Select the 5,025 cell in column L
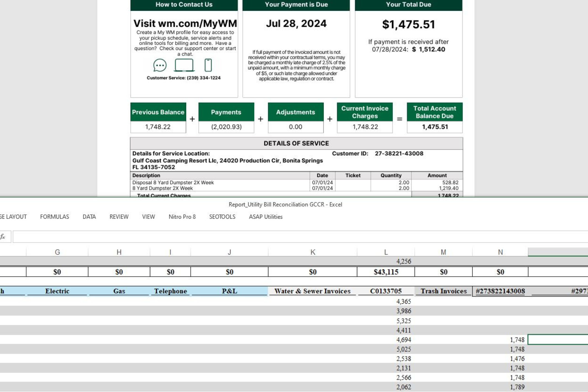588x392 pixels. tap(386, 349)
